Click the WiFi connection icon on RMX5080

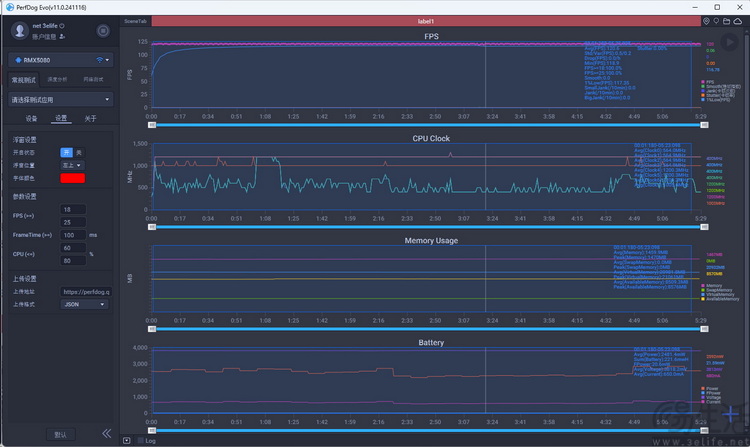click(x=99, y=60)
